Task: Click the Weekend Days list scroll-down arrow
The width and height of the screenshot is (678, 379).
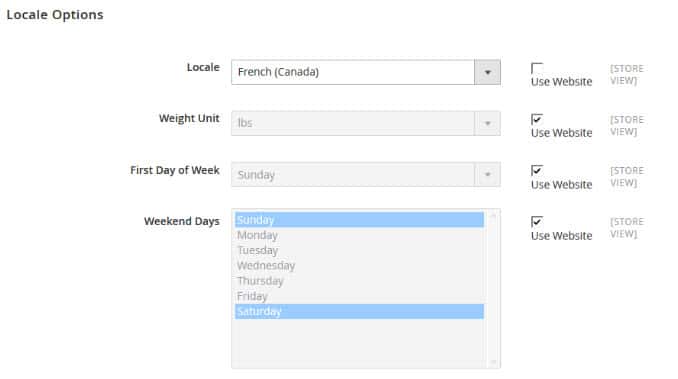Action: [493, 362]
